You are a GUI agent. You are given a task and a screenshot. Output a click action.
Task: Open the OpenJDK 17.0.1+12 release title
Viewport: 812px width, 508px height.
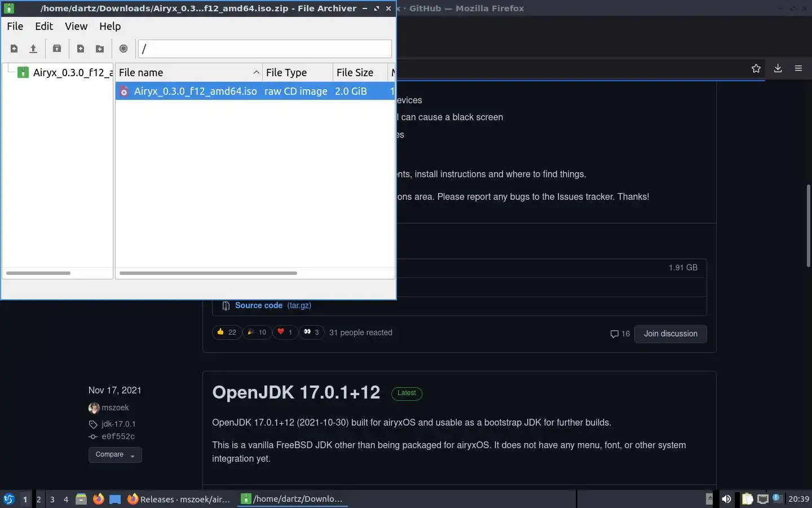[296, 392]
